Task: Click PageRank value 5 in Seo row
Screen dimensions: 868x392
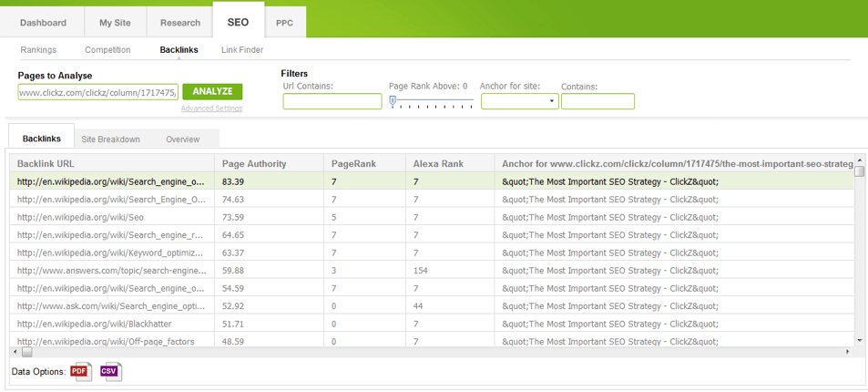Action: (x=333, y=217)
